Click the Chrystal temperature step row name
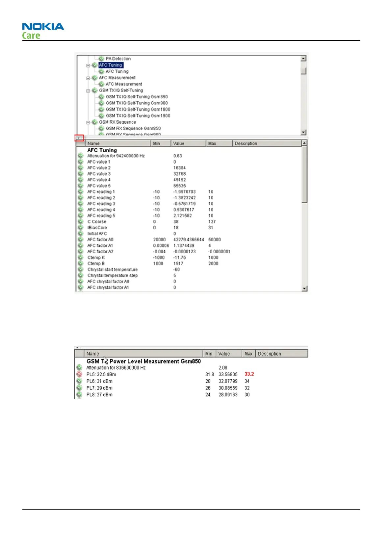 coord(113,276)
